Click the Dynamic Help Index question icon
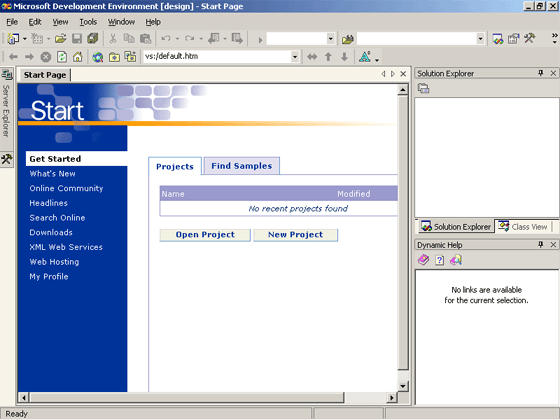Screen dimensions: 560x420 click(x=440, y=260)
